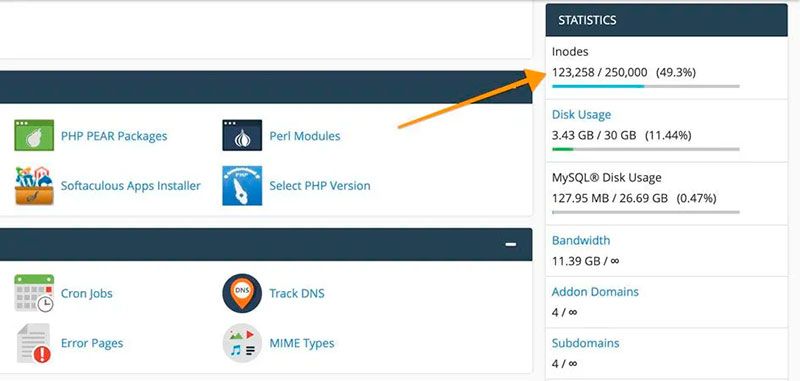The image size is (800, 381).
Task: Click the STATISTICS panel header
Action: [666, 20]
